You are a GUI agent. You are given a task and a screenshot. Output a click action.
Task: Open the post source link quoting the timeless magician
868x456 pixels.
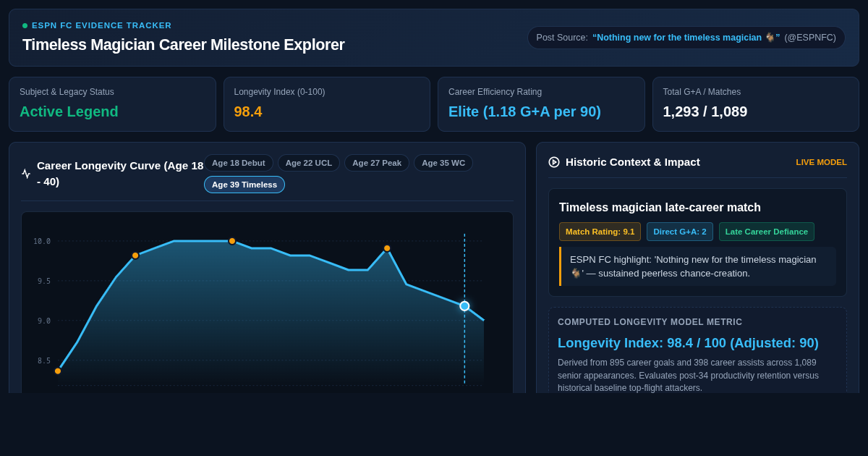[x=686, y=38]
